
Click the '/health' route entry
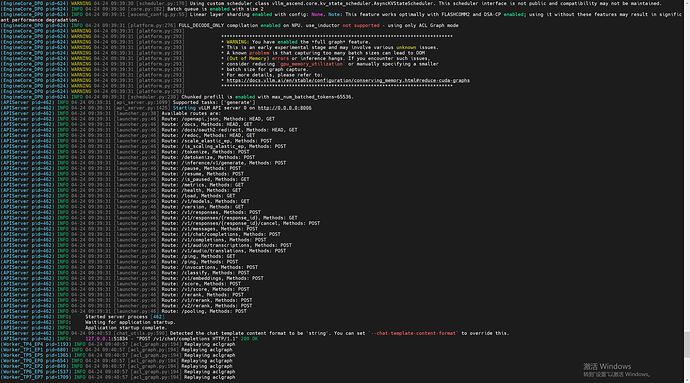click(x=201, y=190)
